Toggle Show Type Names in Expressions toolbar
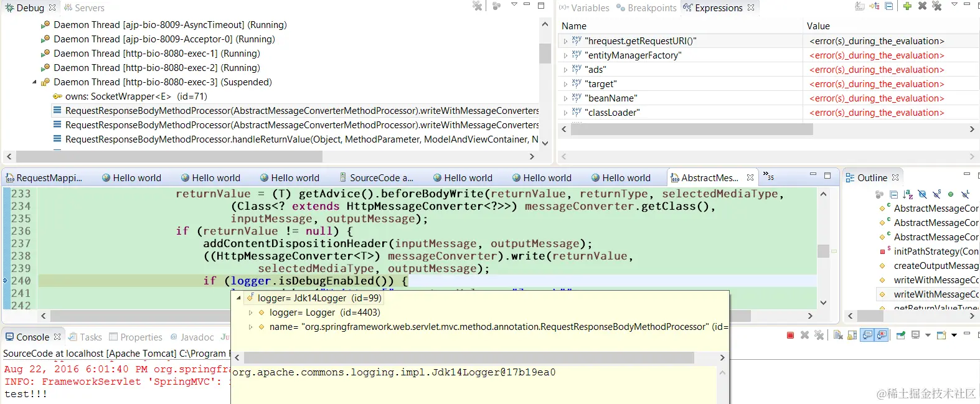Screen dimensions: 980x404 [x=860, y=6]
